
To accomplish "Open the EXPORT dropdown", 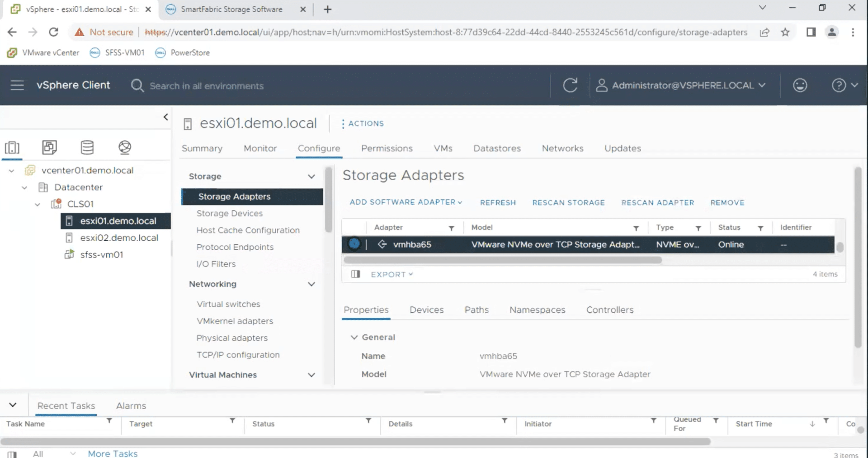I will [x=392, y=274].
